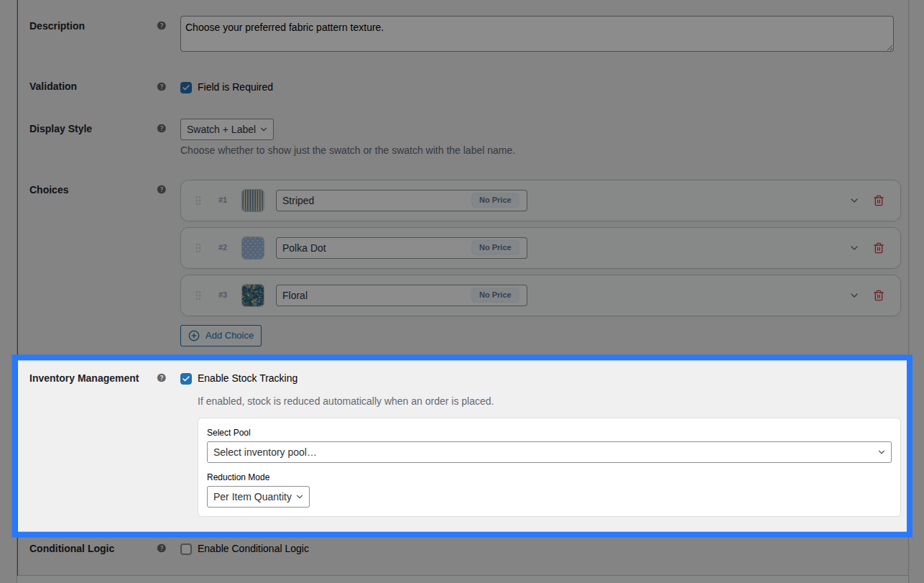Change the Per Item Quantity reduction mode
The image size is (924, 583).
(258, 497)
